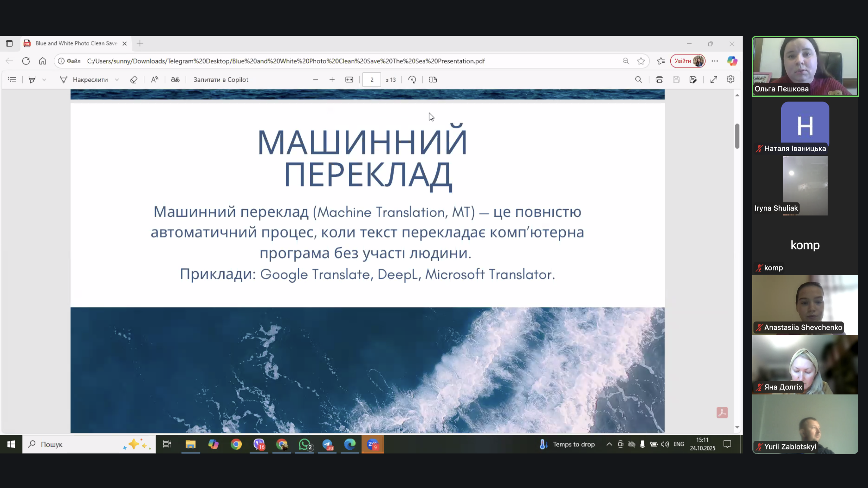Open a new browser tab

click(x=140, y=43)
